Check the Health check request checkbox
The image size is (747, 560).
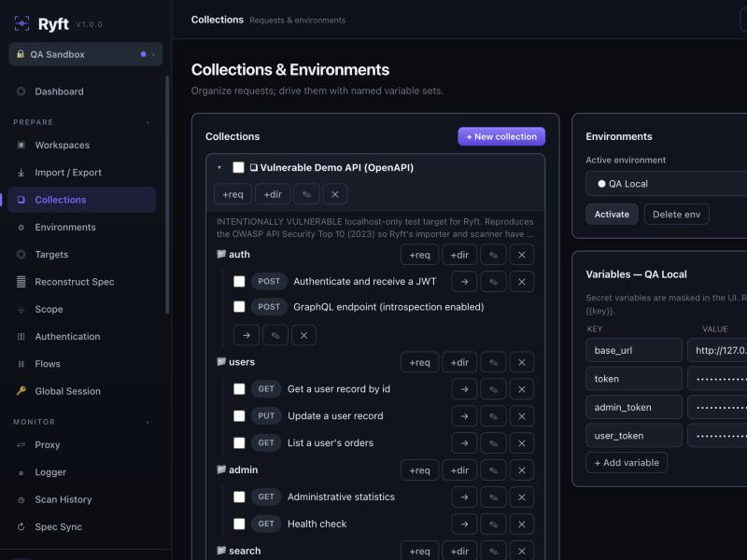pos(239,524)
